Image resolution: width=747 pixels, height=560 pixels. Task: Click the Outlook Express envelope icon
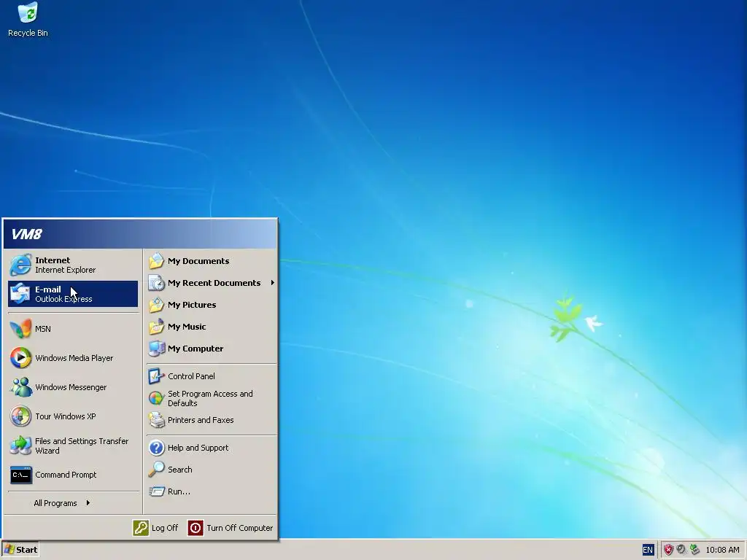click(20, 294)
